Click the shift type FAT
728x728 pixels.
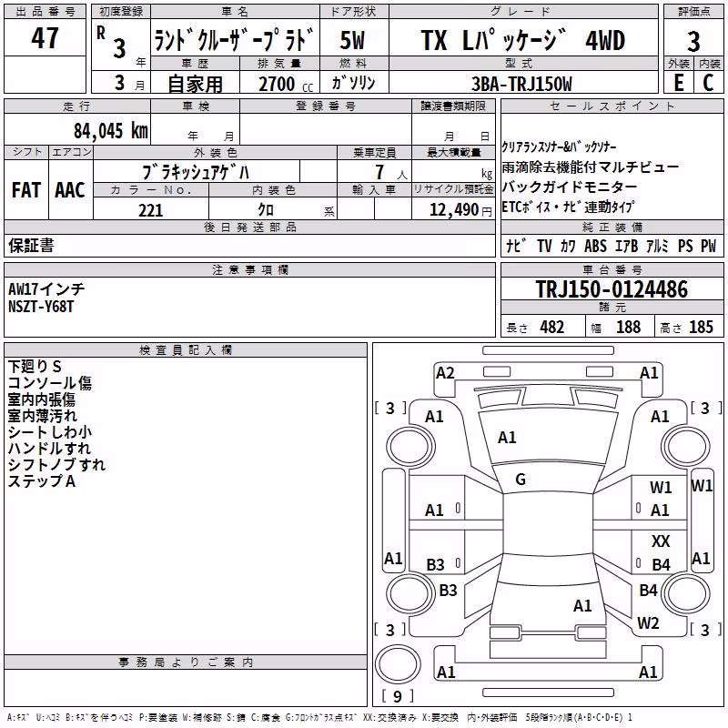(x=26, y=190)
